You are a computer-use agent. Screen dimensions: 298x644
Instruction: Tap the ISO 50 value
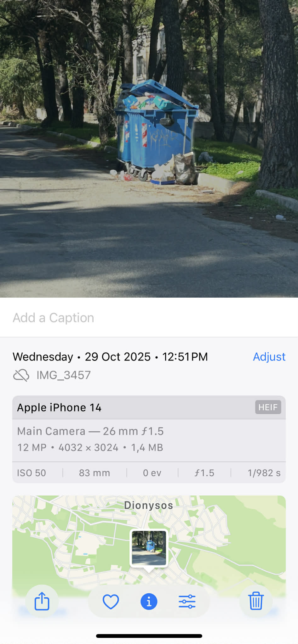click(x=32, y=473)
